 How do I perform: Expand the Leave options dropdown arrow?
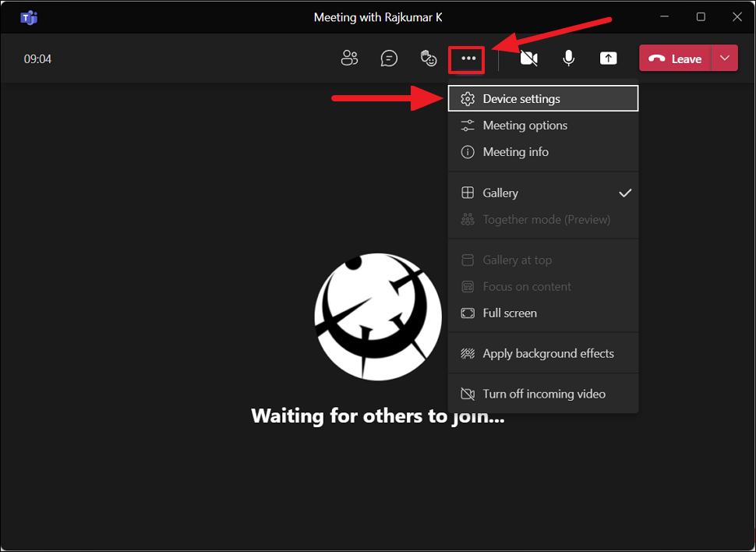point(725,58)
